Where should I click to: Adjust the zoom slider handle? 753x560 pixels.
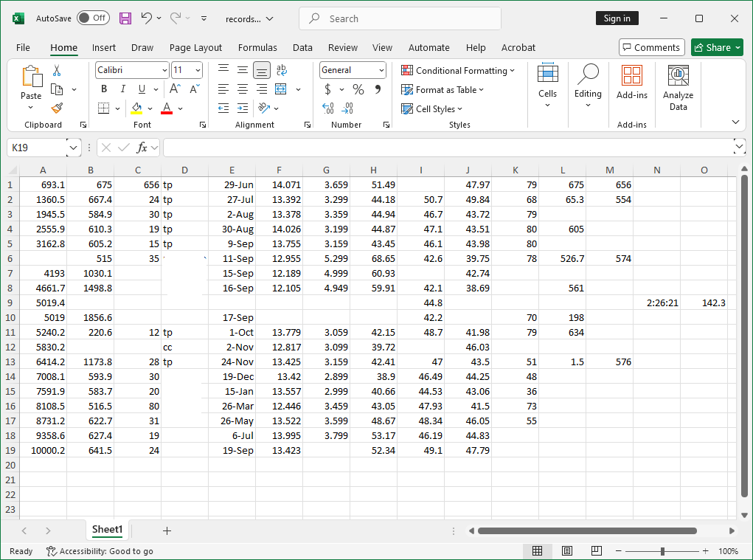[x=662, y=551]
